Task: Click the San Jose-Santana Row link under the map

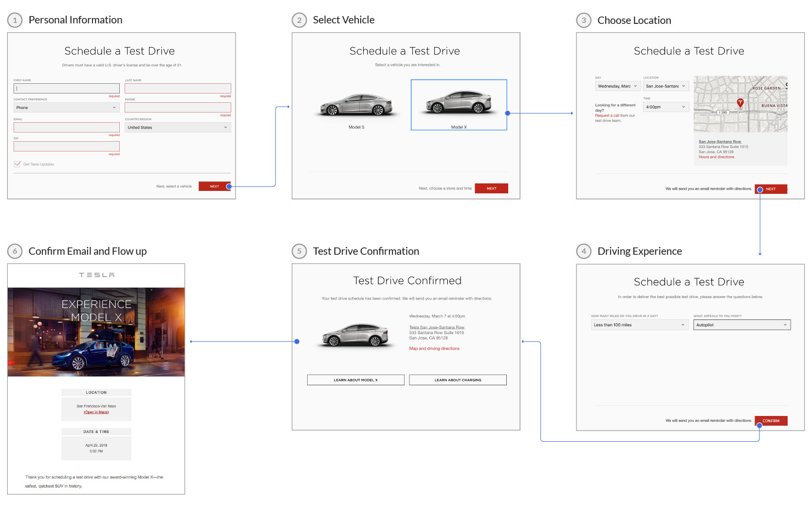Action: [x=720, y=142]
